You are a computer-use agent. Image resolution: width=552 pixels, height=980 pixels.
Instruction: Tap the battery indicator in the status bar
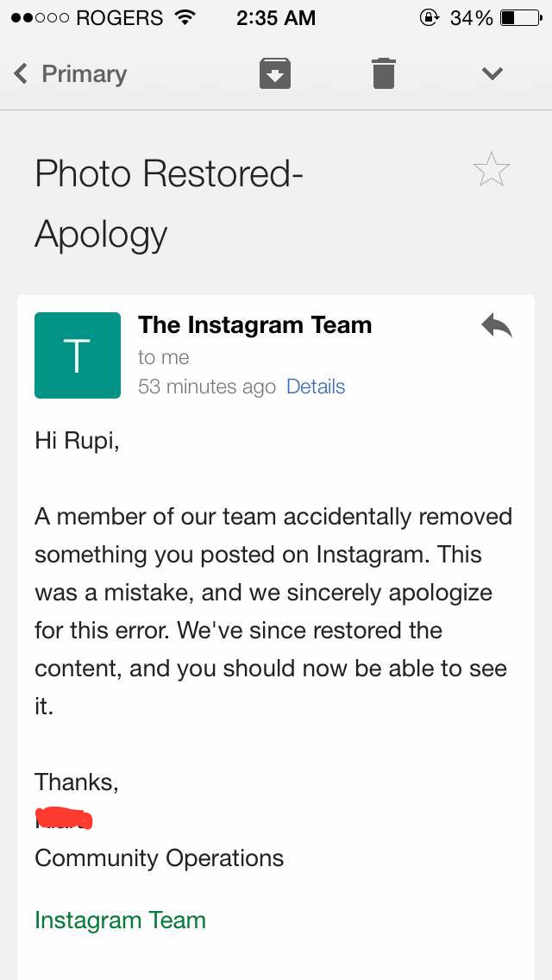point(518,16)
